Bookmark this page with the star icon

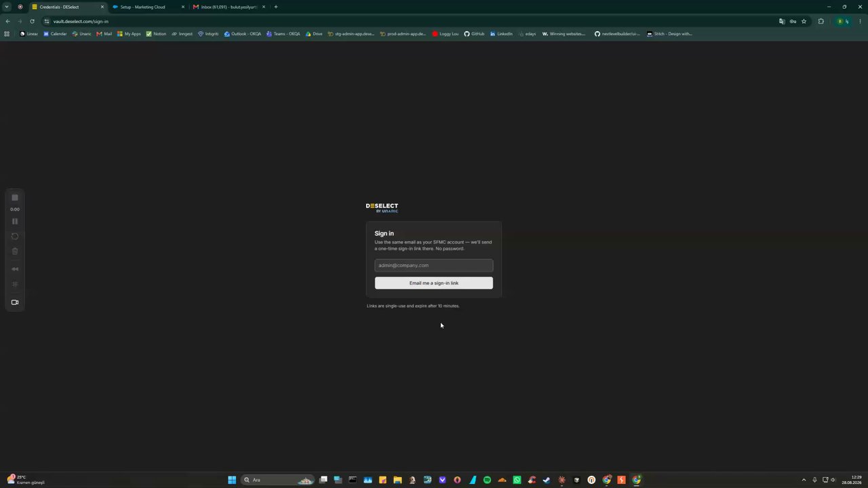tap(804, 21)
